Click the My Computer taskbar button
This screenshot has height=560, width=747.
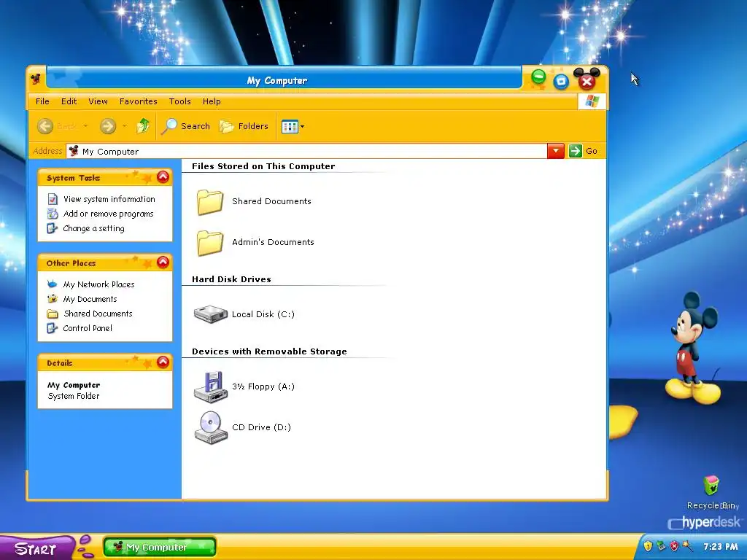tap(160, 547)
